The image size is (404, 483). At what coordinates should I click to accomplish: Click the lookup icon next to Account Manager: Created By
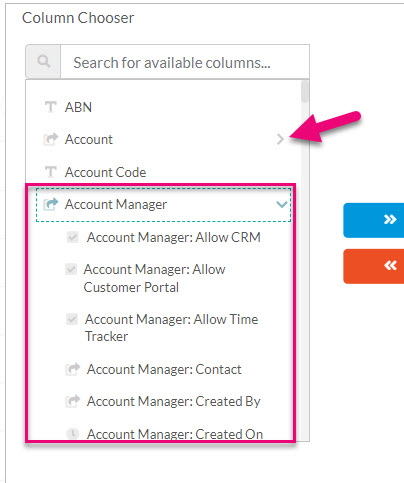[x=73, y=401]
